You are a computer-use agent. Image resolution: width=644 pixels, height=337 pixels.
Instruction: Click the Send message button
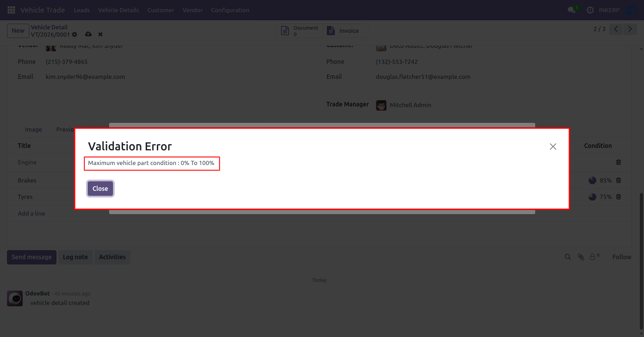coord(32,257)
